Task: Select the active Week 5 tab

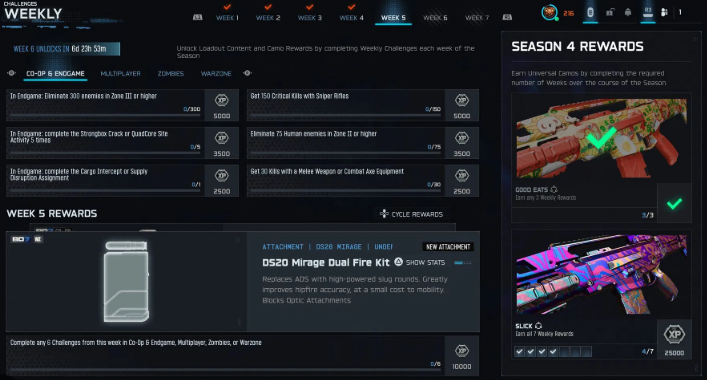Action: (x=393, y=18)
